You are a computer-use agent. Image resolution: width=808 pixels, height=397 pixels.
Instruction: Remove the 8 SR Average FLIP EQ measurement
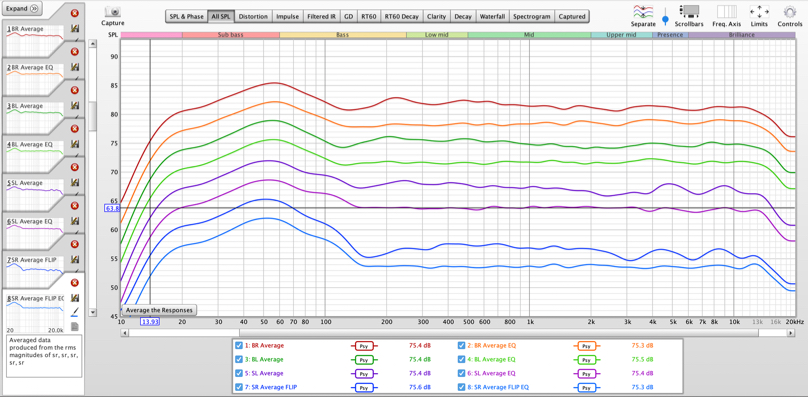coord(75,283)
